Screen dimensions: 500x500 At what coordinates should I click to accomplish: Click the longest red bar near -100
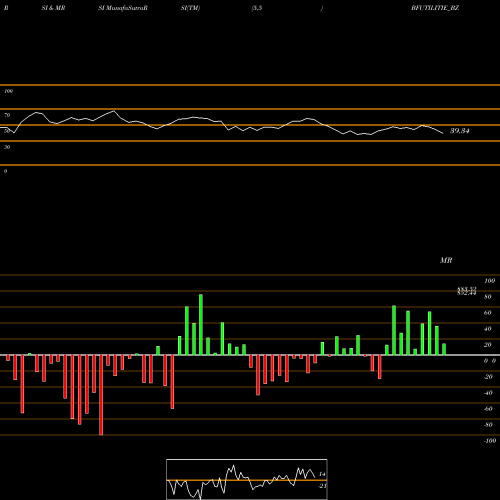click(101, 395)
